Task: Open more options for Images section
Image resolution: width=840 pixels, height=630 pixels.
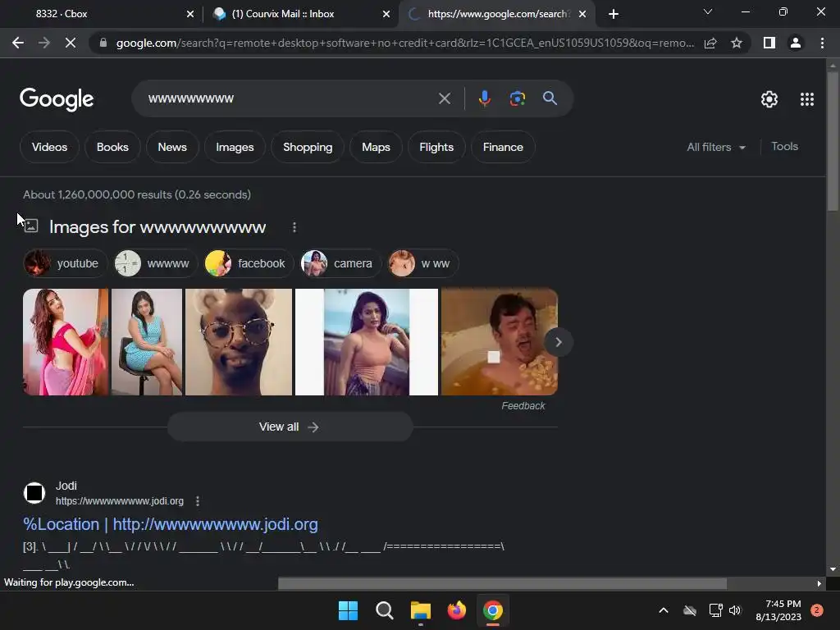Action: click(294, 227)
